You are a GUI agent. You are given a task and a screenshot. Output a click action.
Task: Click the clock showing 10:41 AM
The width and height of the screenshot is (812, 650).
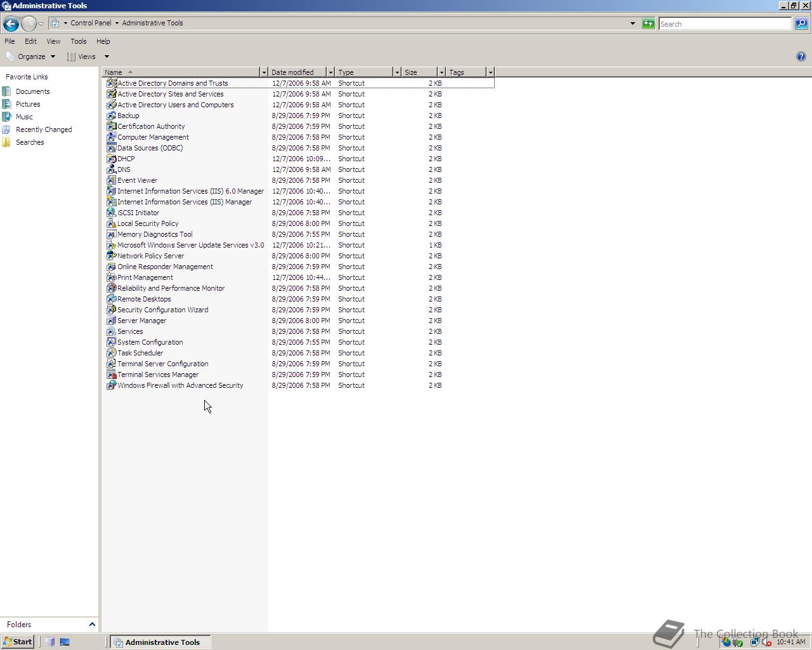click(x=790, y=642)
